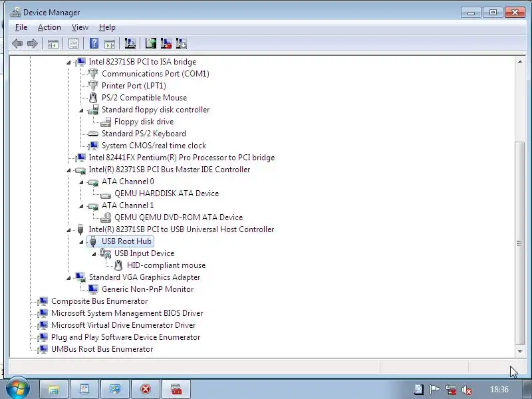532x399 pixels.
Task: Select Intel 82441FX Pentium(R) Pro Processor bridge
Action: (x=182, y=158)
